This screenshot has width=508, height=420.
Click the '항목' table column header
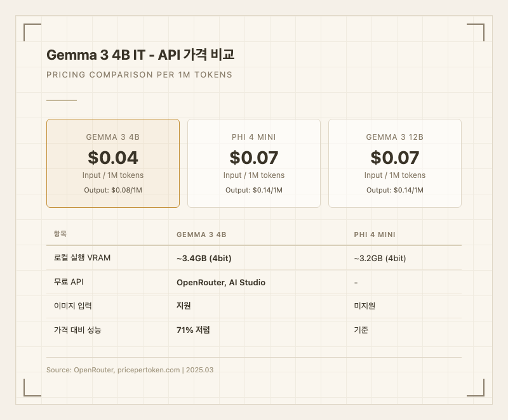[60, 234]
